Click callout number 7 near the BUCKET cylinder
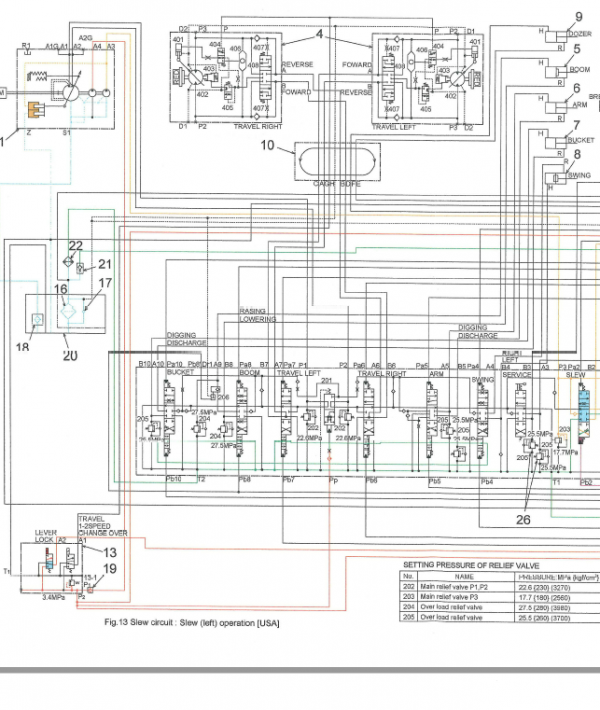 tap(576, 125)
